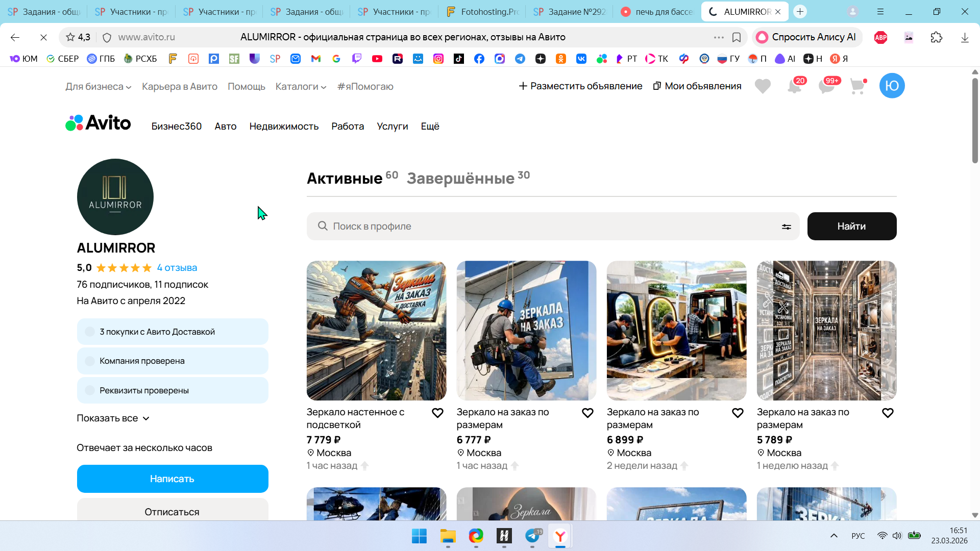The width and height of the screenshot is (980, 551).
Task: Click search filter settings icon in profile search
Action: point(786,227)
